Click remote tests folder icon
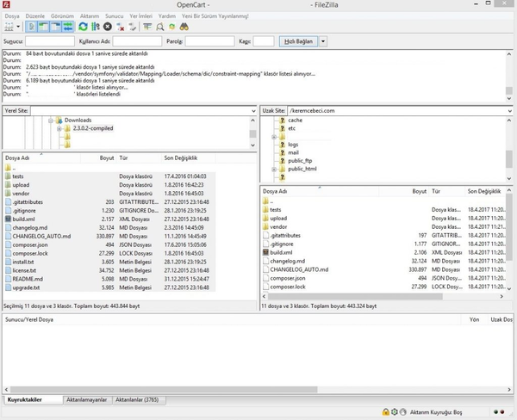Screen dimensions: 517x420 [265, 210]
